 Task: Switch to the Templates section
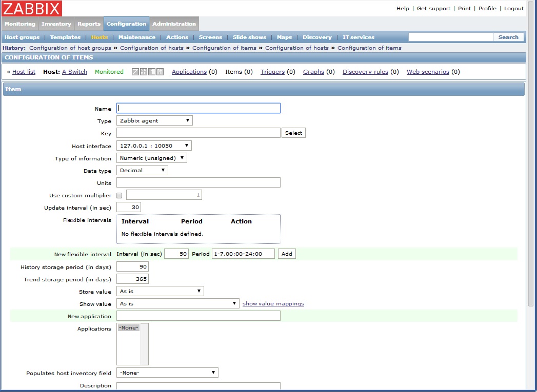click(65, 37)
